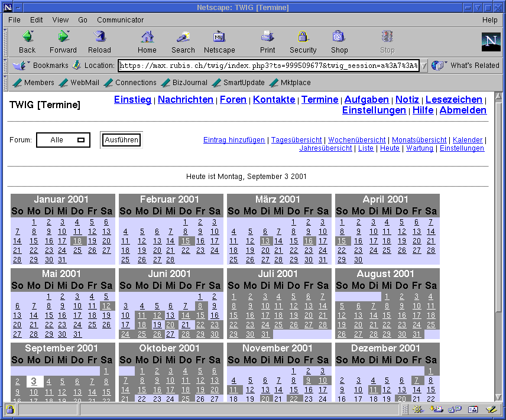Open the Wochenübersicht link
The width and height of the screenshot is (506, 420).
tap(356, 140)
